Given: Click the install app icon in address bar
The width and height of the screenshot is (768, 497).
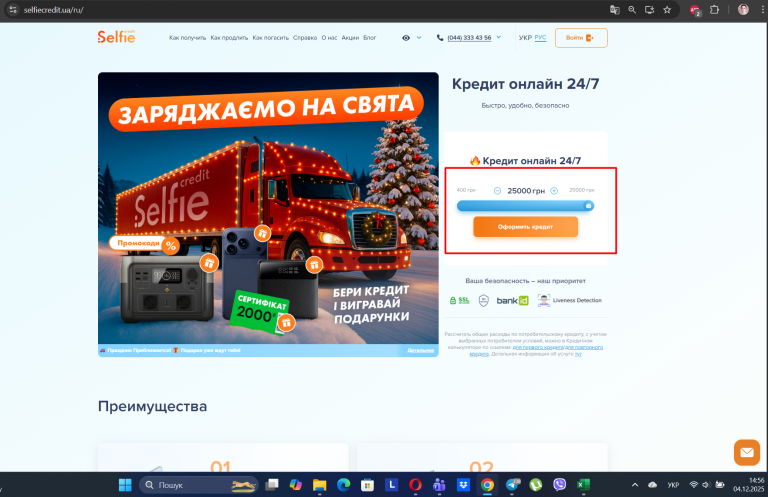Looking at the screenshot, I should pyautogui.click(x=649, y=10).
